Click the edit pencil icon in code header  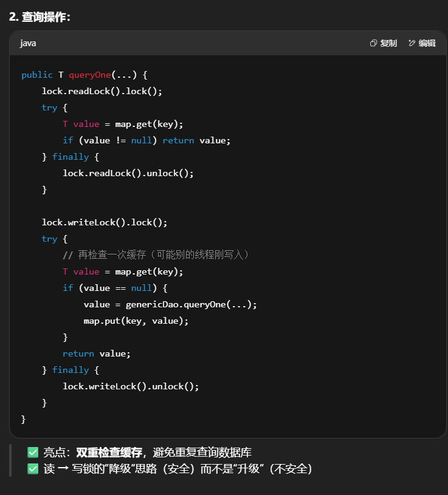(x=412, y=43)
